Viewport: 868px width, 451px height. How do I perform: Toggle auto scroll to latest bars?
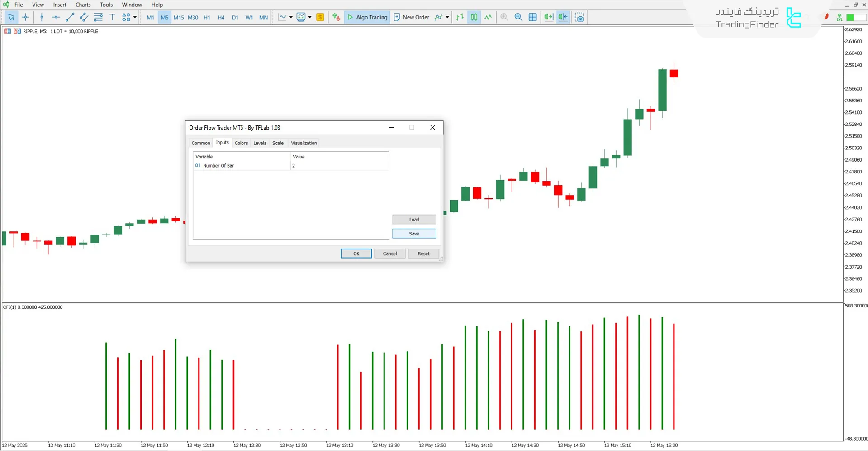pos(549,17)
